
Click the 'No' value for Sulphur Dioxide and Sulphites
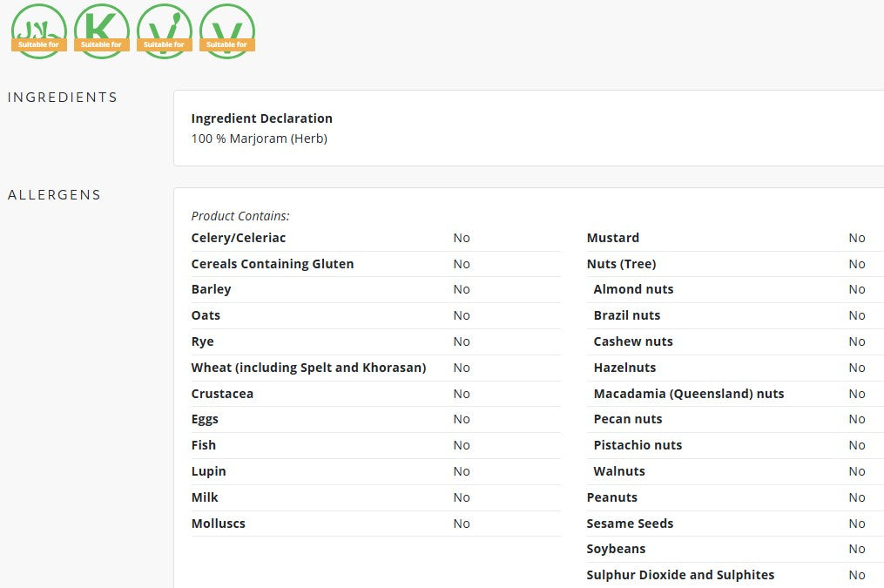pyautogui.click(x=857, y=575)
